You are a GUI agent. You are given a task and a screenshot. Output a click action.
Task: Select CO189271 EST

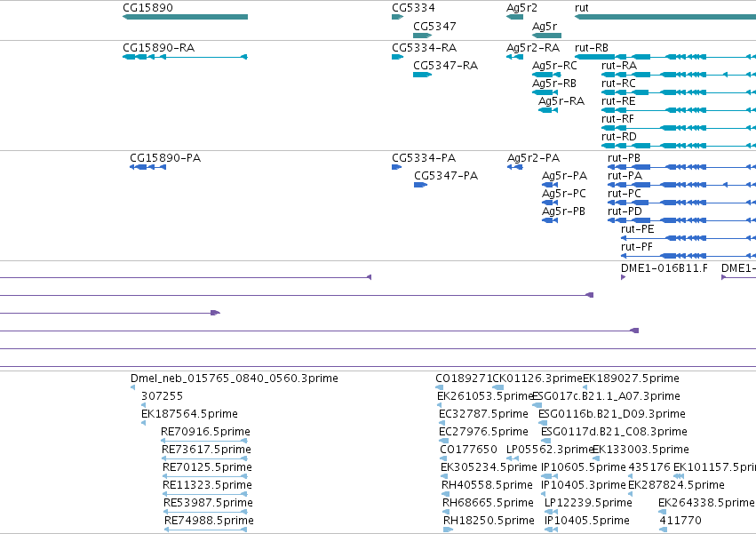(439, 387)
